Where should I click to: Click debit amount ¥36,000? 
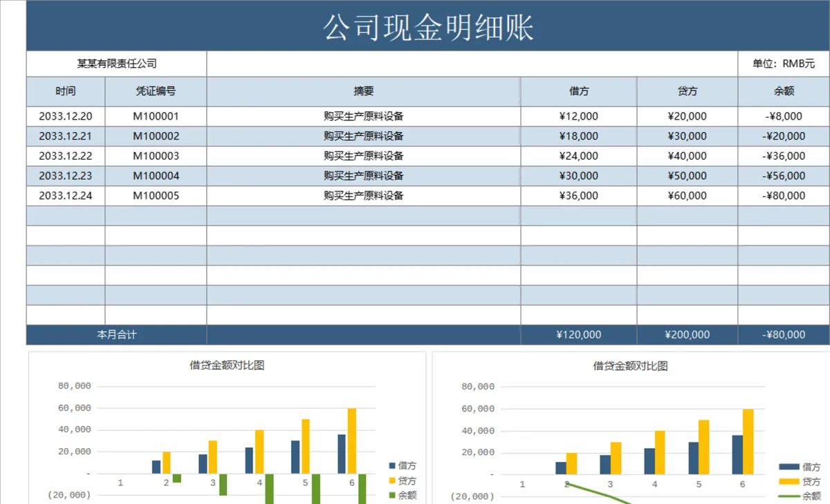pyautogui.click(x=579, y=196)
